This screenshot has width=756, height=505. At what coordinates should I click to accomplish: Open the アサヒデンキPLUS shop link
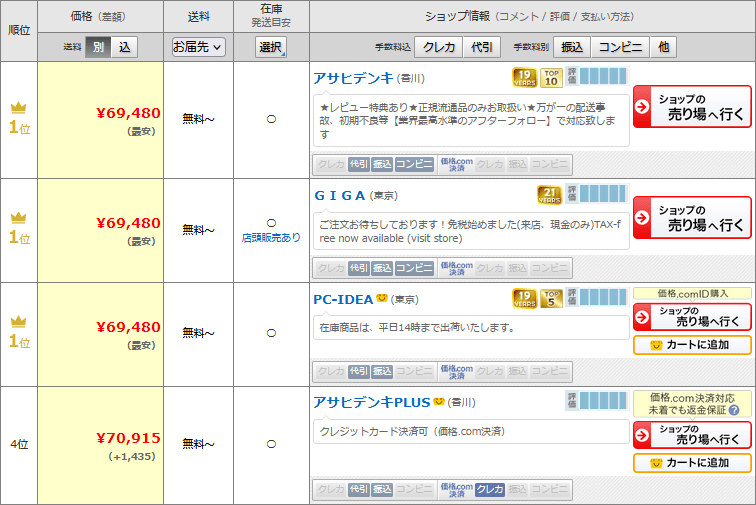click(x=371, y=402)
